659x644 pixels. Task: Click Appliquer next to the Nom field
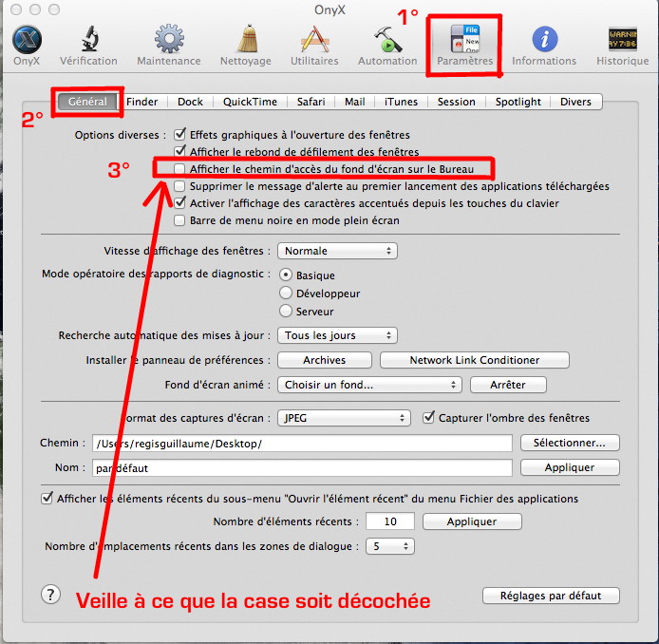tap(570, 467)
